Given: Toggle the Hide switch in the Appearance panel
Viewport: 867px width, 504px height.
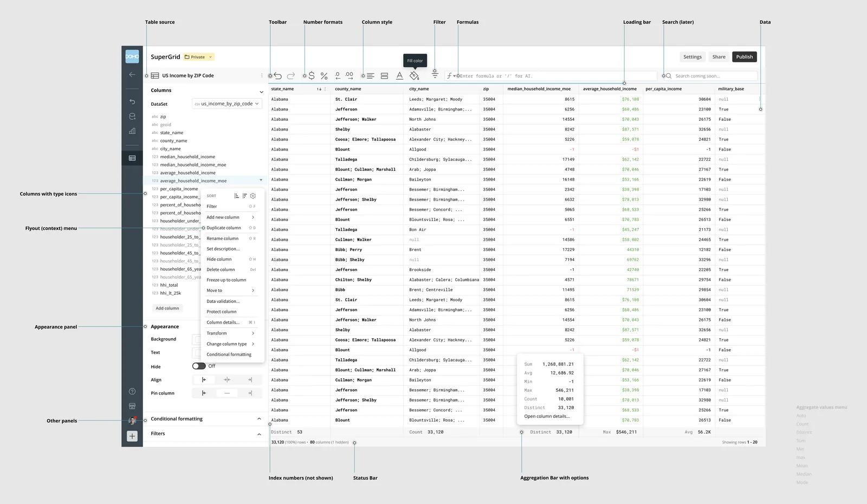Looking at the screenshot, I should [x=199, y=366].
